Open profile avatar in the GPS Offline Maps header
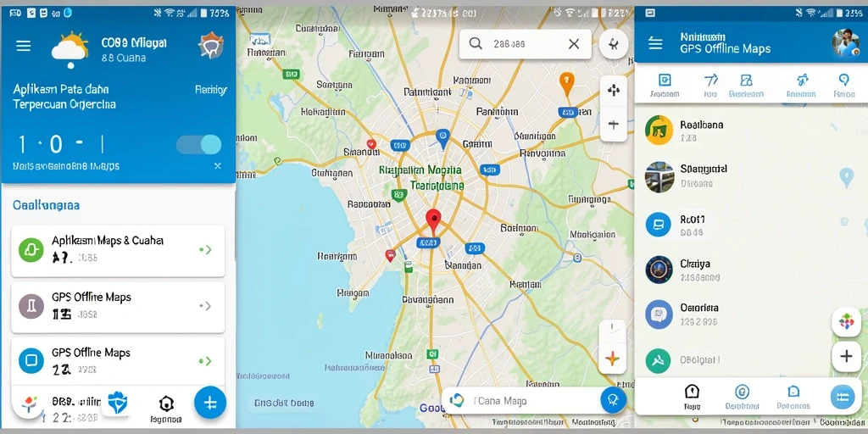The height and width of the screenshot is (434, 868). (x=845, y=42)
